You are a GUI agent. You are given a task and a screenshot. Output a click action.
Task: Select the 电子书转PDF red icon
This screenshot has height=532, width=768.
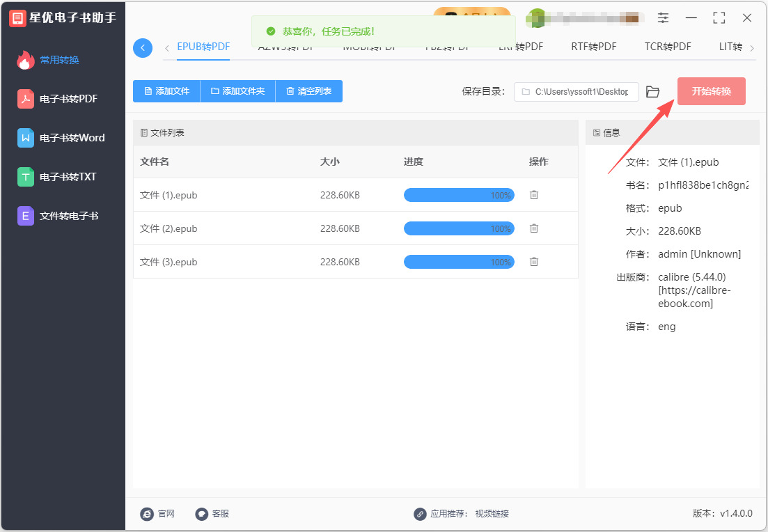(x=26, y=98)
